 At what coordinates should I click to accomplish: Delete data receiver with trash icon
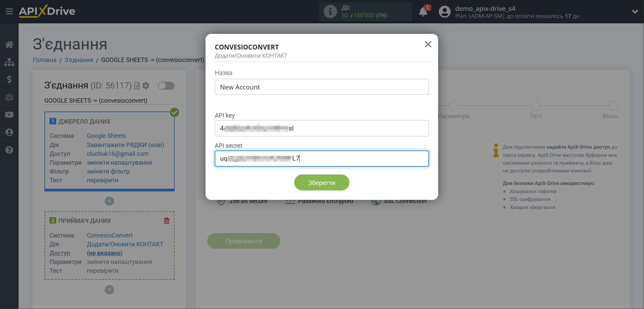167,221
